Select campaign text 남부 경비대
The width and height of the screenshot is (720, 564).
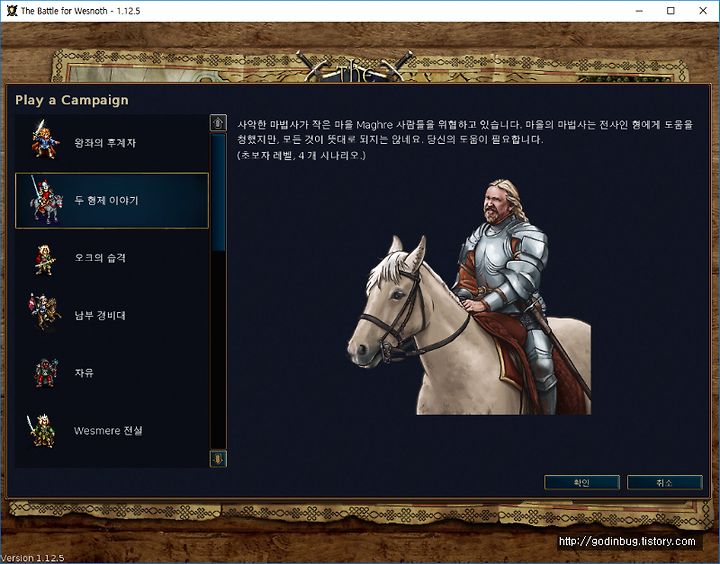click(x=100, y=315)
